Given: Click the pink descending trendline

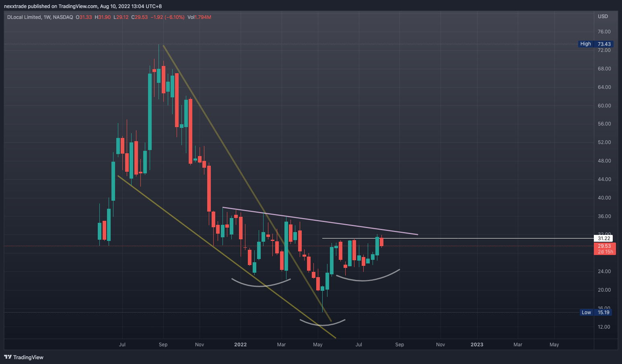Looking at the screenshot, I should pyautogui.click(x=320, y=221).
